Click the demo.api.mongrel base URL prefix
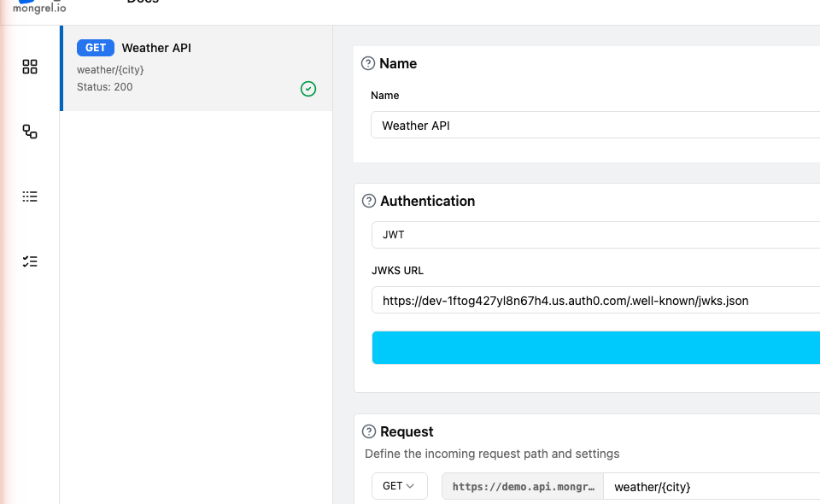 pos(523,486)
